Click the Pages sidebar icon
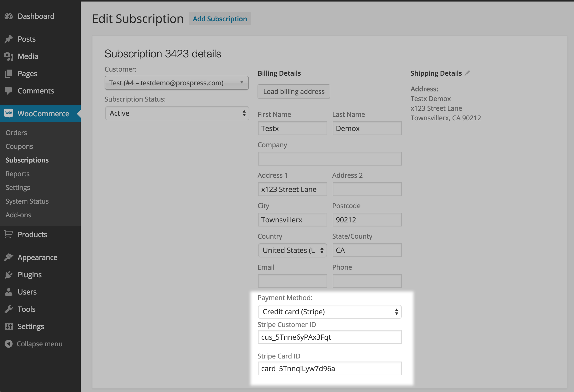Image resolution: width=574 pixels, height=392 pixels. [9, 73]
